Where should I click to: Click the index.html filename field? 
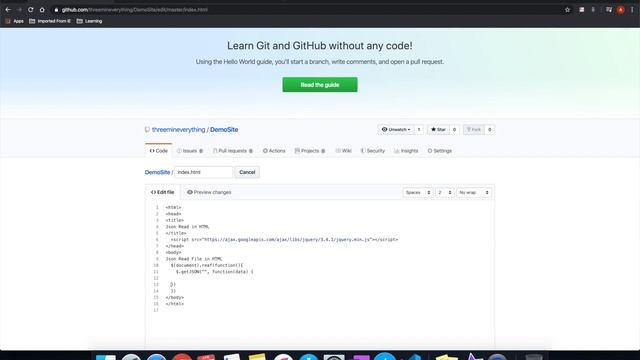pos(203,172)
